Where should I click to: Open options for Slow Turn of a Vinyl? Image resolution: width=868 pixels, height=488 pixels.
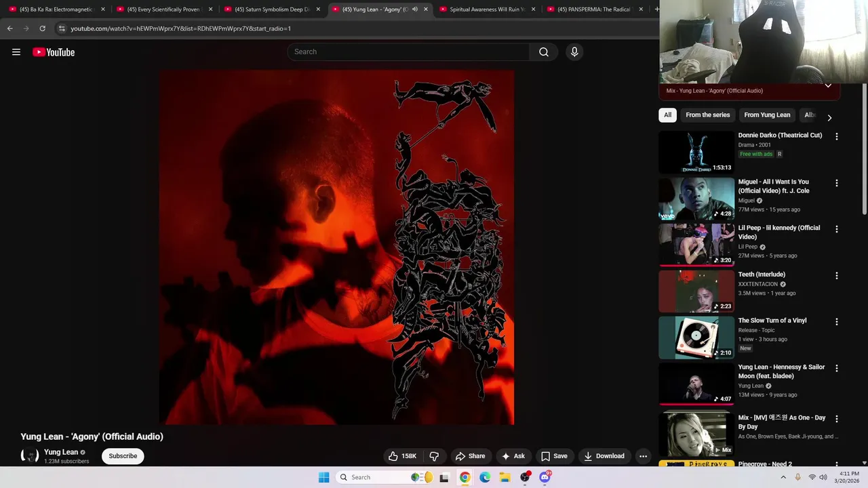[836, 322]
